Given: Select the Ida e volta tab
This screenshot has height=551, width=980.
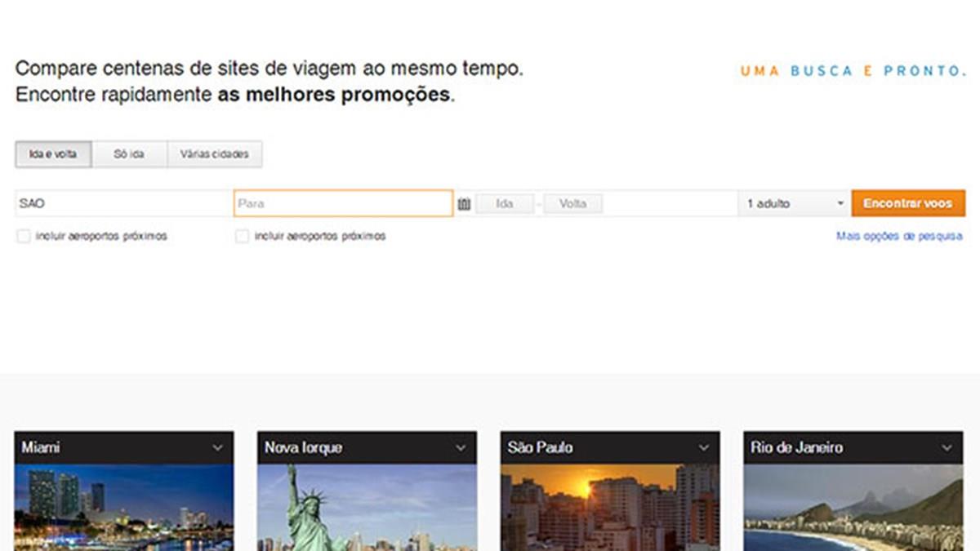Looking at the screenshot, I should click(x=53, y=154).
